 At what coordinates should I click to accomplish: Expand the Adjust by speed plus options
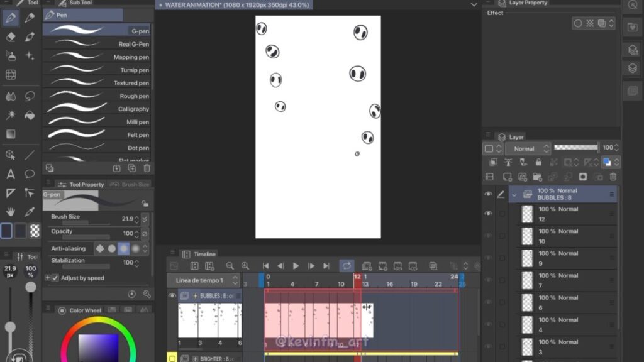pos(48,278)
